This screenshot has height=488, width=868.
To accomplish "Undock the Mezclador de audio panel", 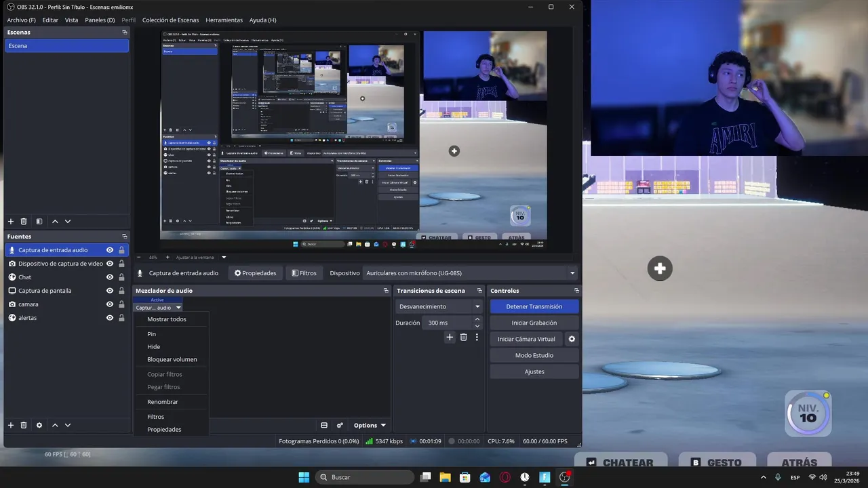I will tap(386, 291).
